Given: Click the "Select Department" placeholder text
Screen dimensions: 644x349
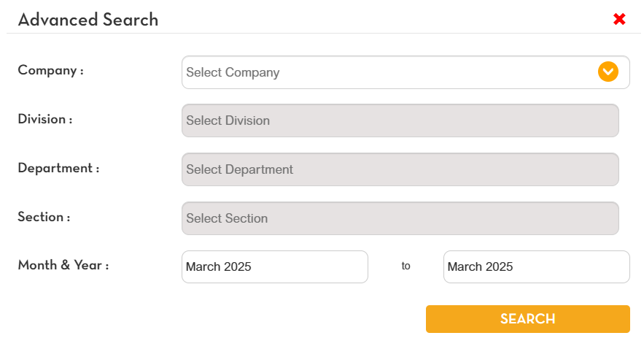Looking at the screenshot, I should coord(239,169).
